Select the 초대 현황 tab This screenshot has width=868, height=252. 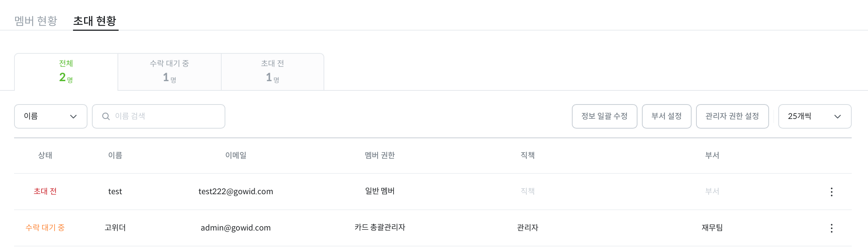click(95, 21)
